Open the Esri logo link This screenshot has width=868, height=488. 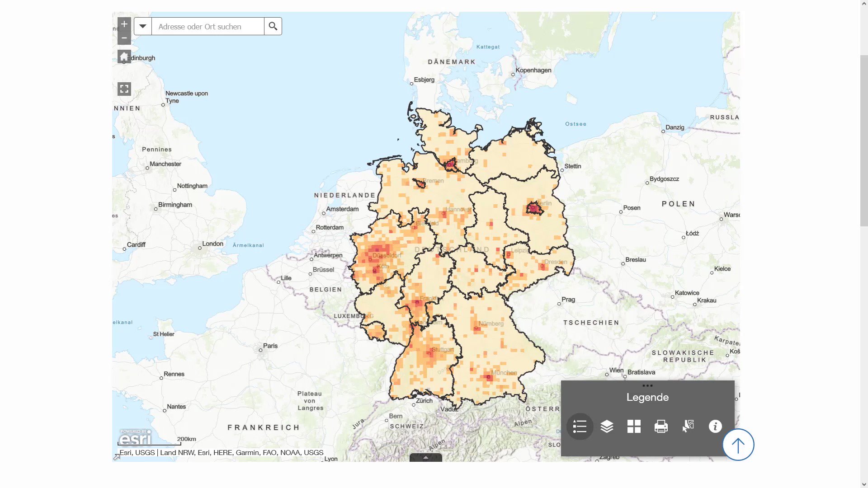click(135, 437)
